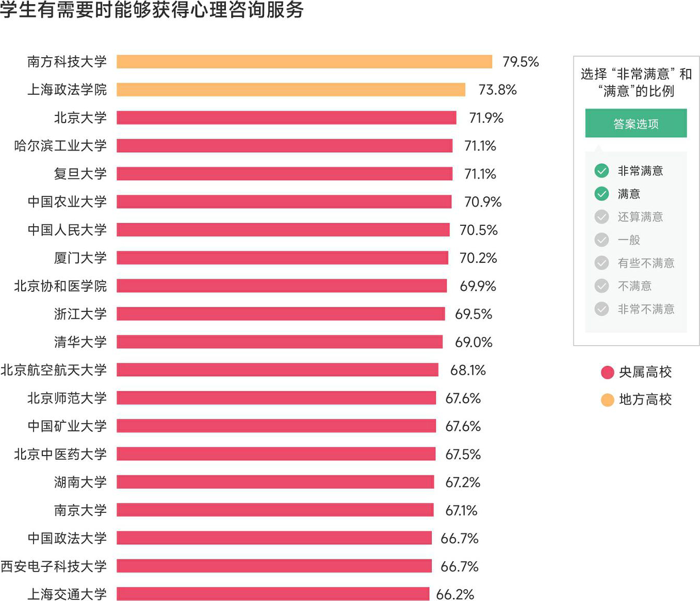Enable the 还算满意 checkmark

tap(601, 217)
